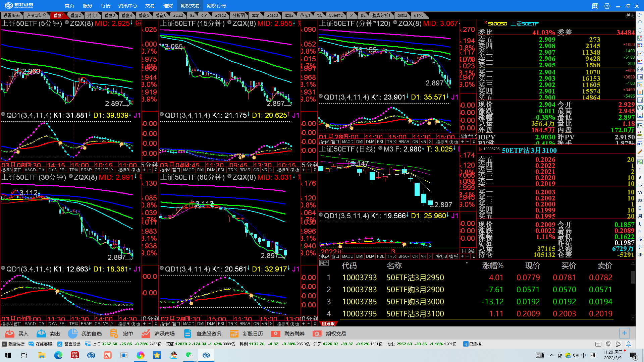Click the F10 company info icon
Screen dimensions: 644x362
(640, 77)
